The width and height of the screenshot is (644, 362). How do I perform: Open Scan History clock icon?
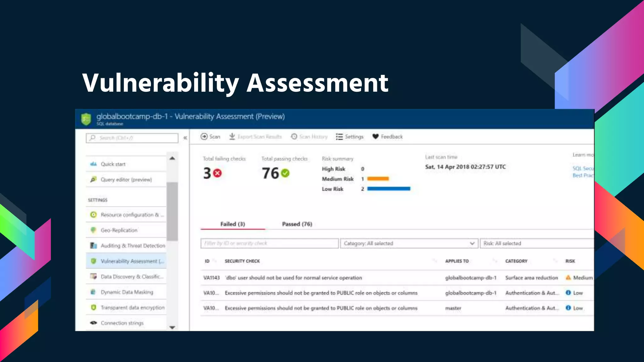(294, 137)
